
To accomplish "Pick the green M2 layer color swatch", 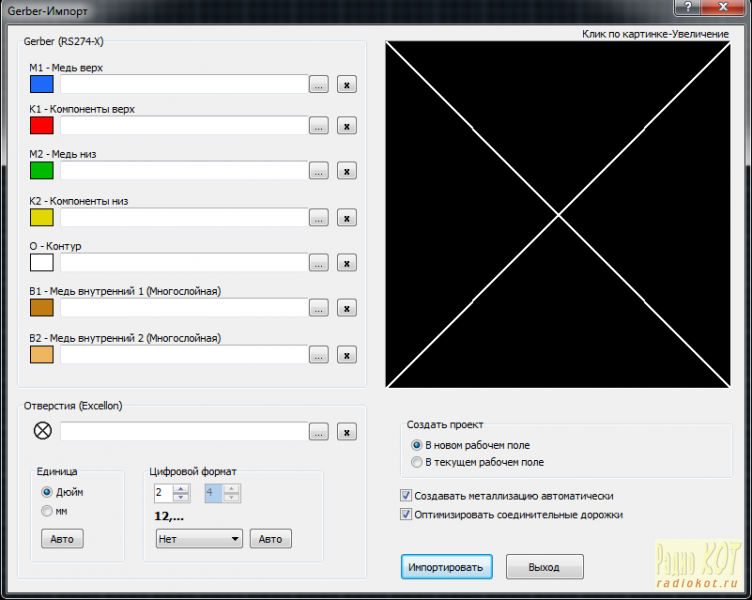I will click(x=42, y=170).
